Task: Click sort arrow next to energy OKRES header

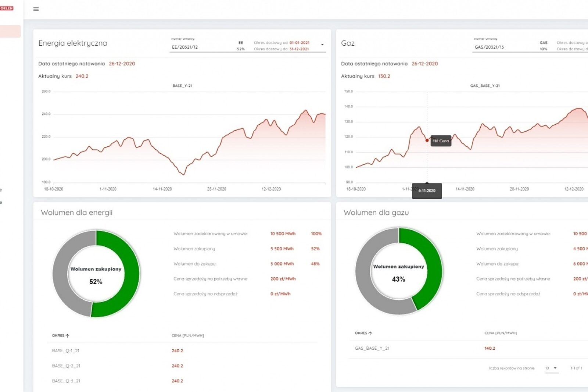Action: click(x=67, y=335)
